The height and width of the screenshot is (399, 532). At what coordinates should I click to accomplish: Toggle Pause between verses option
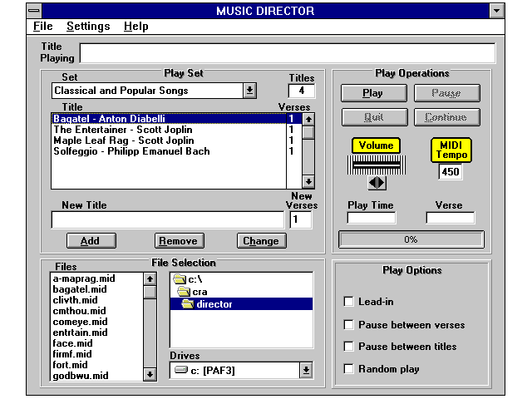point(349,324)
